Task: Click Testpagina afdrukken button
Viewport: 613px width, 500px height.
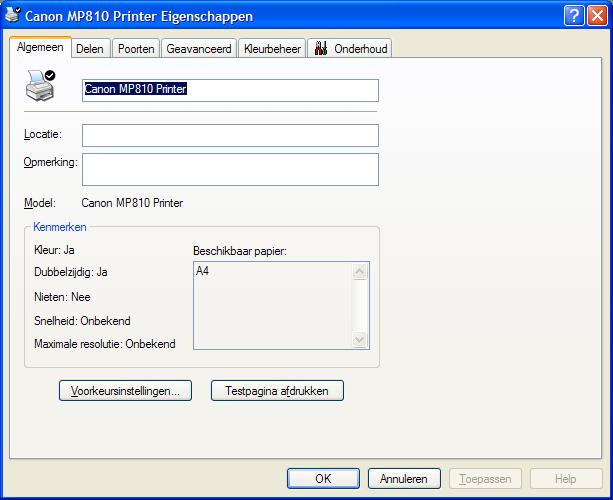Action: [277, 391]
